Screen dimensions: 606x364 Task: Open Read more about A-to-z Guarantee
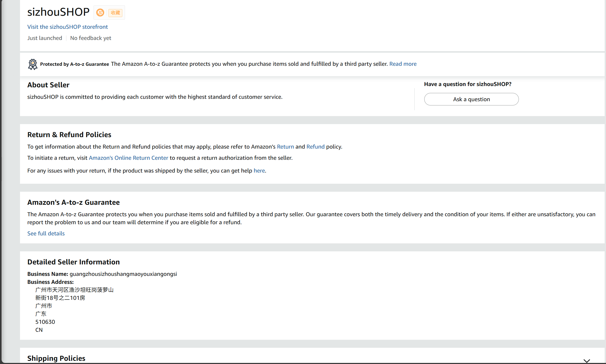403,64
